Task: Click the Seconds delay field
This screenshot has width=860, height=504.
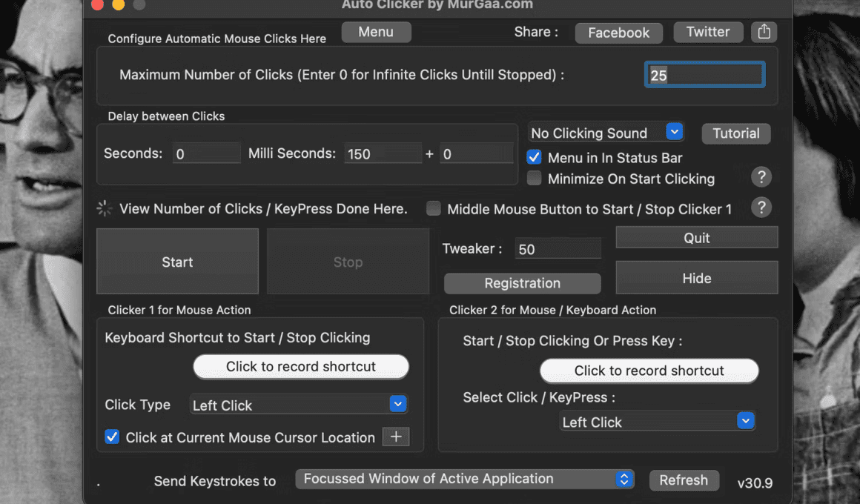Action: [x=207, y=153]
